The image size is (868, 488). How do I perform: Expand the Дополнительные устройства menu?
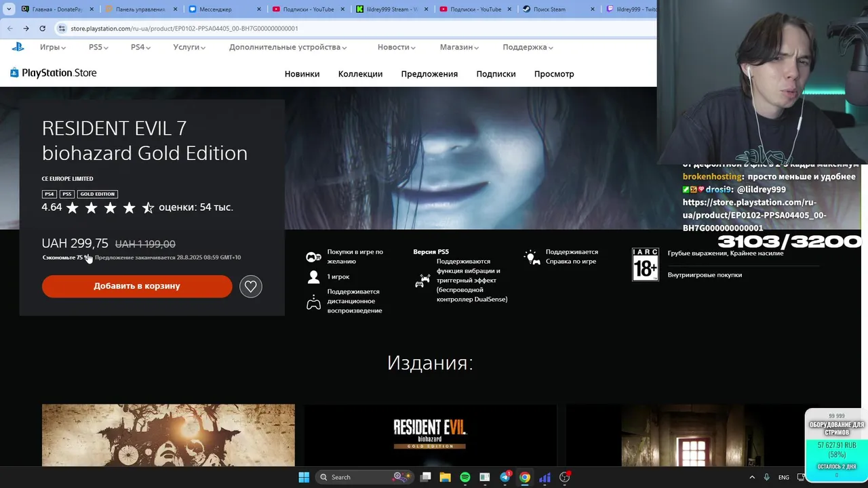coord(288,47)
